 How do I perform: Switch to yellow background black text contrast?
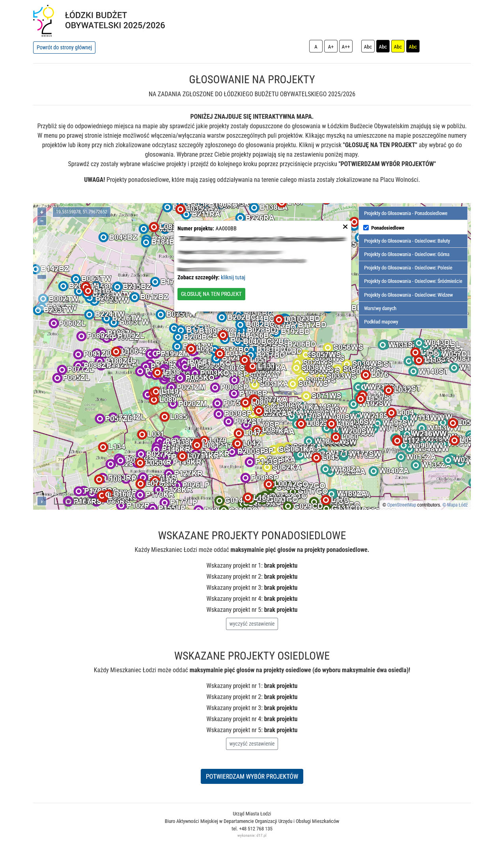tap(398, 47)
